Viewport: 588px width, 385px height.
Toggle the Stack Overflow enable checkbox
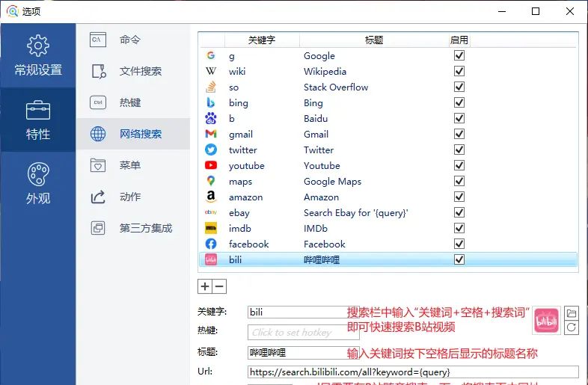(x=459, y=87)
